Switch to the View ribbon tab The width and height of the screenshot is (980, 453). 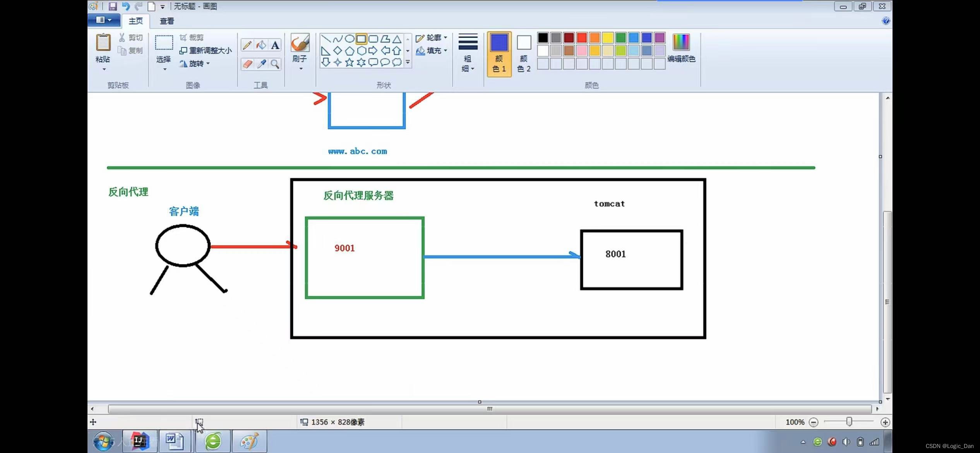pyautogui.click(x=167, y=21)
